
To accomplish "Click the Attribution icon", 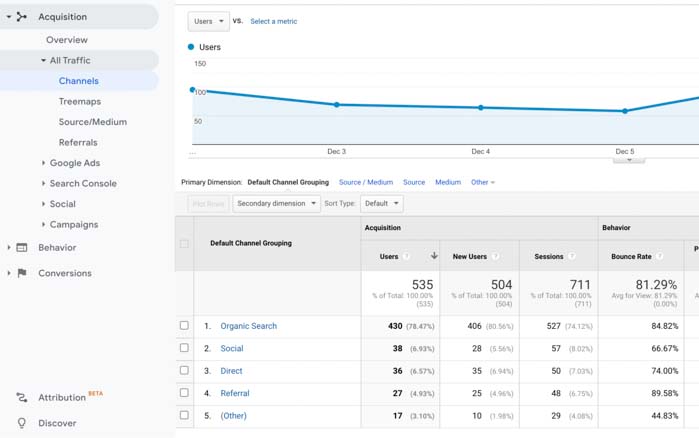I will point(21,397).
